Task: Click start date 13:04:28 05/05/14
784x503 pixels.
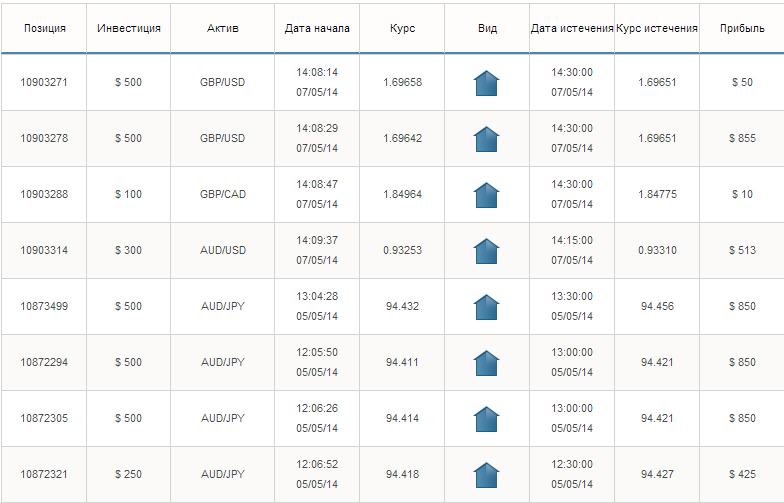Action: click(317, 306)
